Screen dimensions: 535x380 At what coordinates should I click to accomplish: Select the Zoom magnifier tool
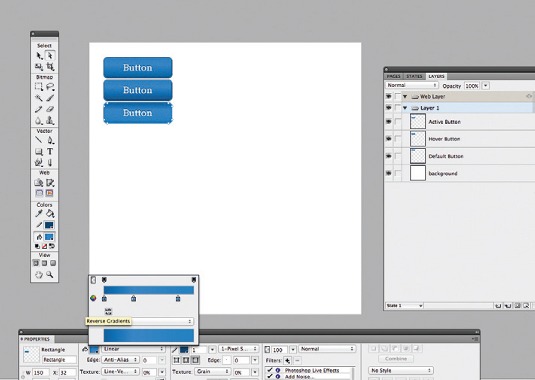tap(50, 275)
